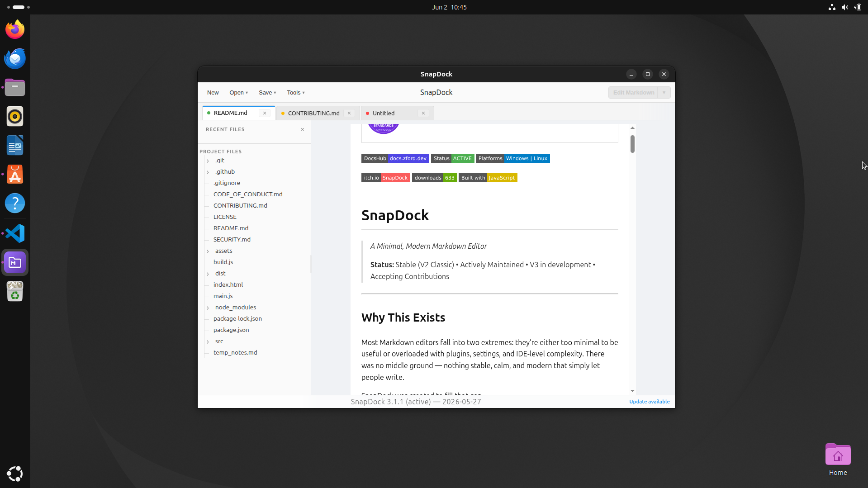Switch to the Untitled tab
868x488 pixels.
[x=384, y=113]
